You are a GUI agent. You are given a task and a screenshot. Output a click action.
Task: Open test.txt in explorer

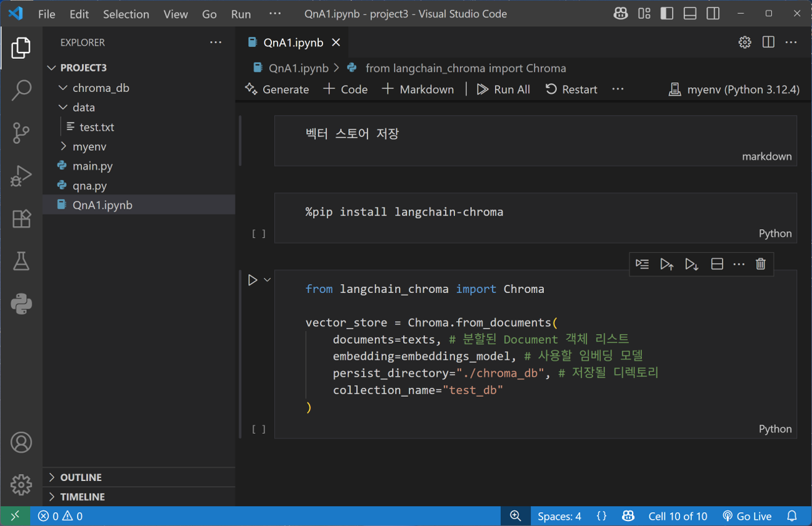tap(139, 127)
